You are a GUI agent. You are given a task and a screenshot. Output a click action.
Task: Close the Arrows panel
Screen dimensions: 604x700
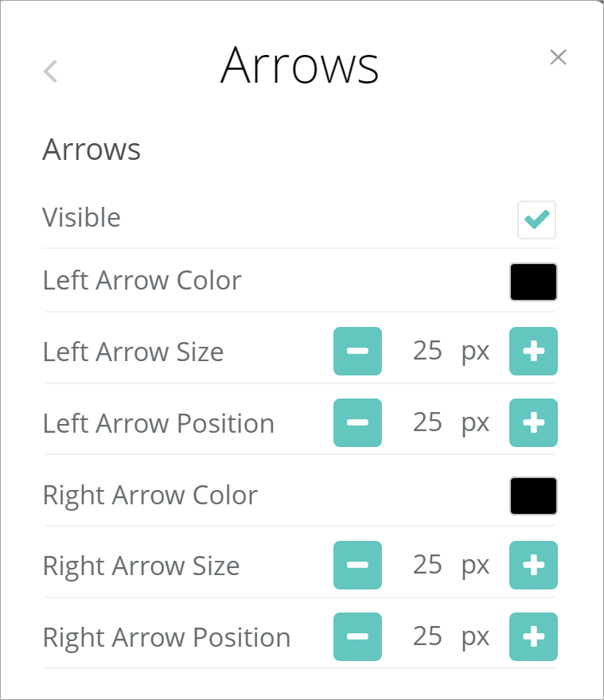click(x=558, y=57)
